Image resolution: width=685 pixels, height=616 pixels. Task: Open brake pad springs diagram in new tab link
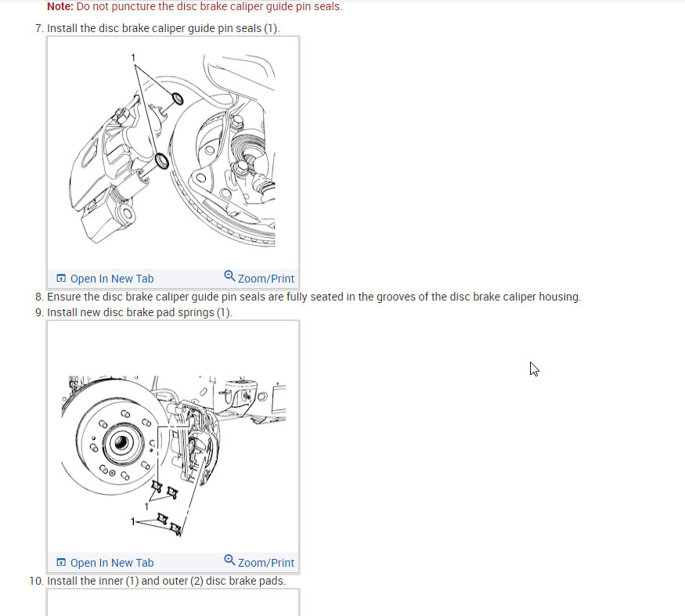click(112, 563)
